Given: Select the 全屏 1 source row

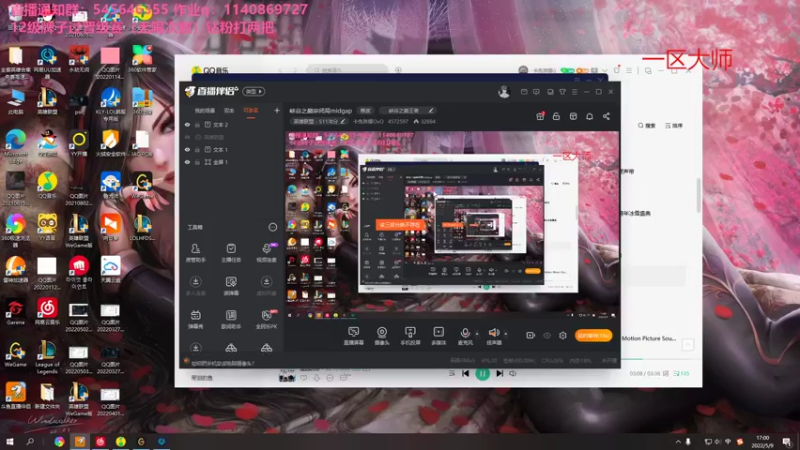Looking at the screenshot, I should coord(232,162).
